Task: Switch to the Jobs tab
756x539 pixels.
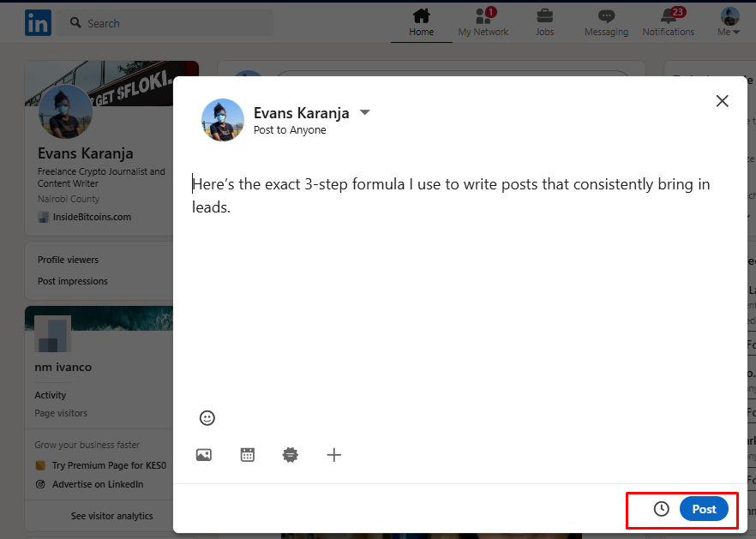Action: click(x=544, y=21)
